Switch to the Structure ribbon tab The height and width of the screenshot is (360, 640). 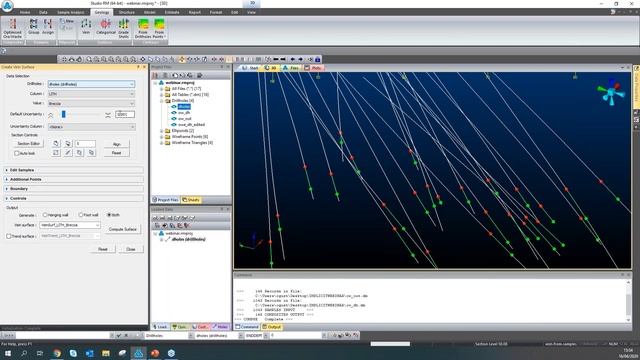pyautogui.click(x=127, y=12)
